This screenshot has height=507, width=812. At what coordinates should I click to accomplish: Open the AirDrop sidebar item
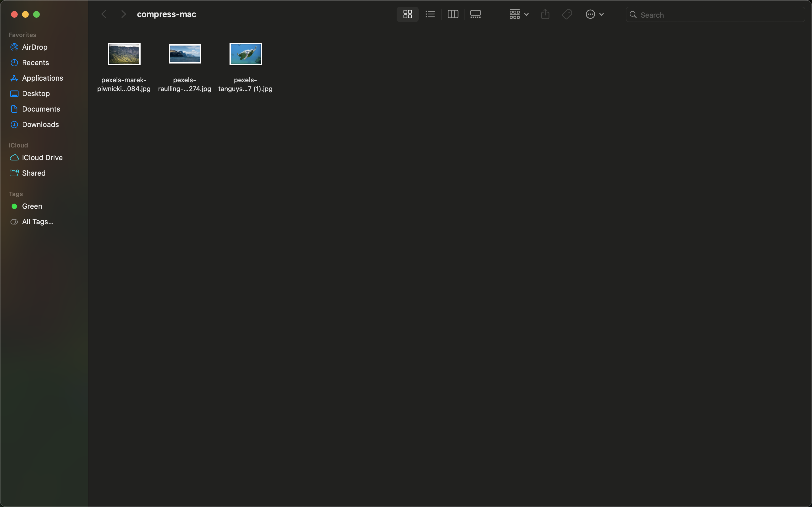(34, 47)
